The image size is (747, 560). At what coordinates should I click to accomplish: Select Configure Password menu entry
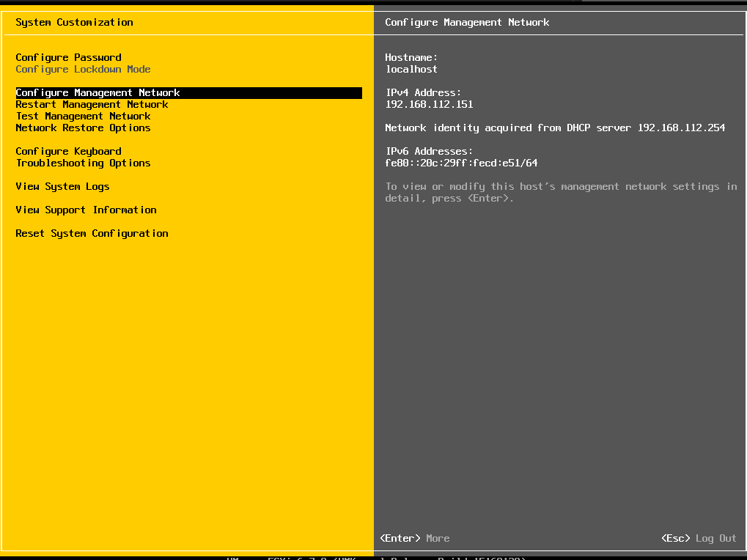point(68,58)
